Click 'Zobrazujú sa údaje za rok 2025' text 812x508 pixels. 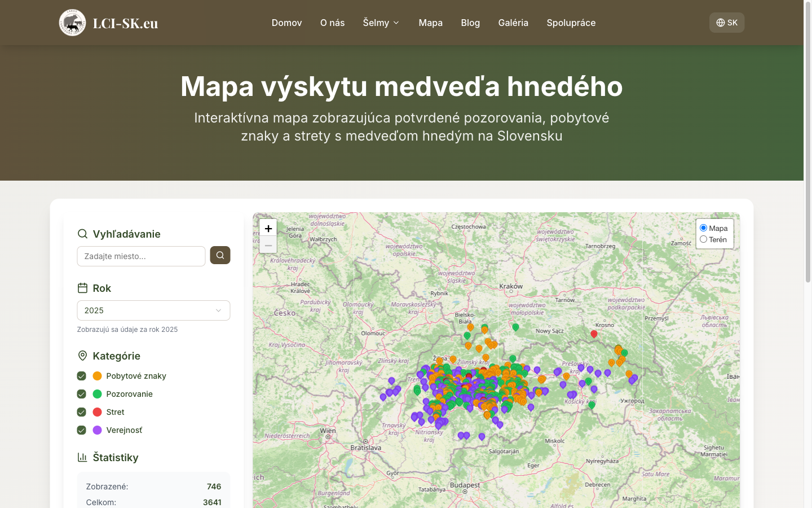pyautogui.click(x=127, y=330)
